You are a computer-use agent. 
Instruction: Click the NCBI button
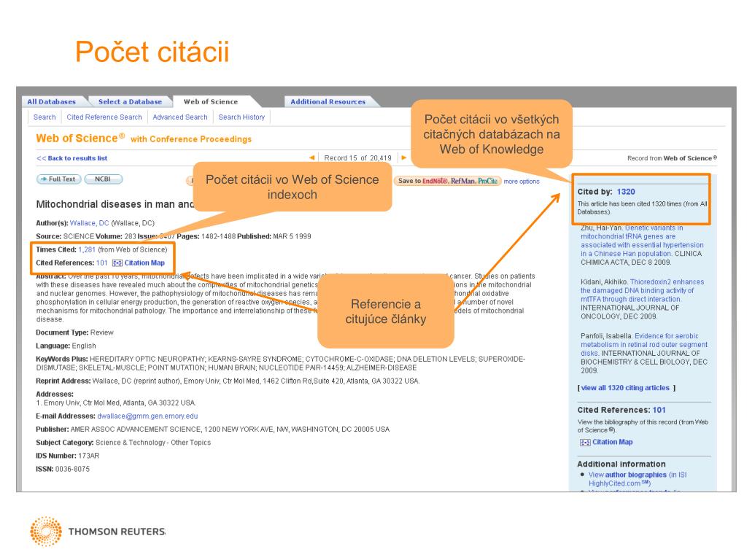point(103,179)
